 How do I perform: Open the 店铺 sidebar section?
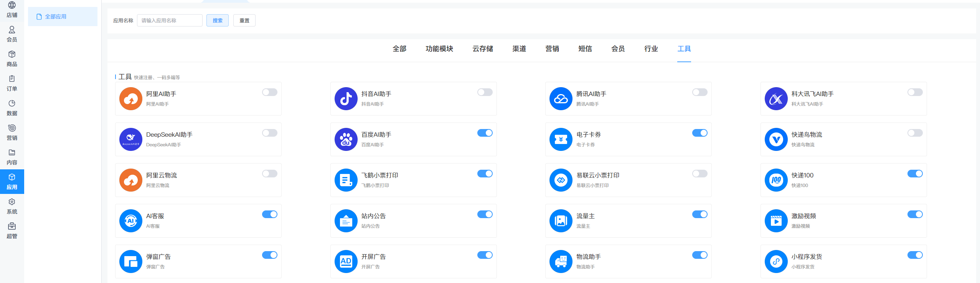tap(12, 10)
